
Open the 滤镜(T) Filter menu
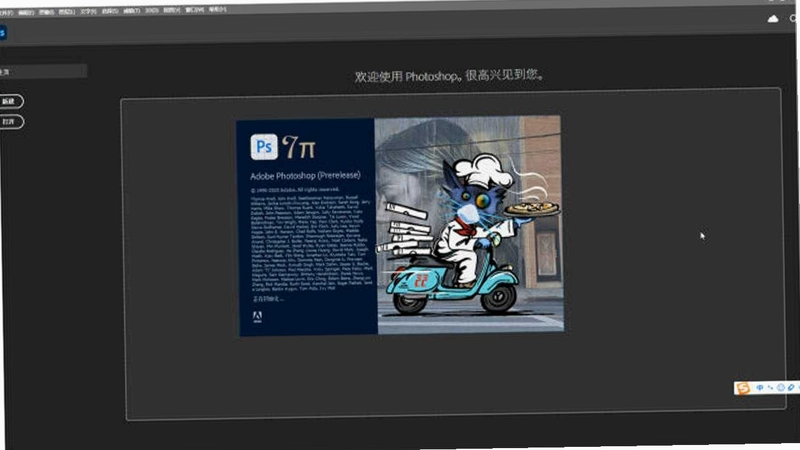[x=132, y=10]
